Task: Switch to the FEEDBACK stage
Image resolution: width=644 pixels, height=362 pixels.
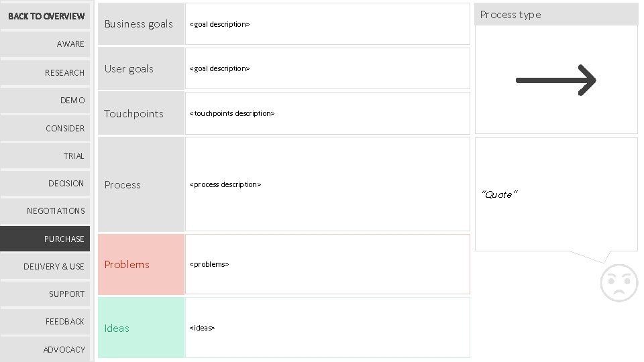Action: pyautogui.click(x=46, y=321)
